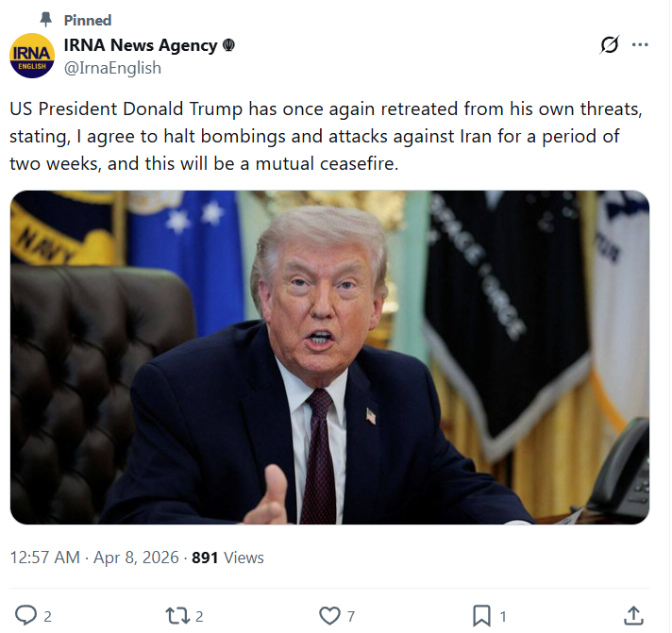
Task: Open the IRNA News Agency display name link
Action: tap(141, 45)
